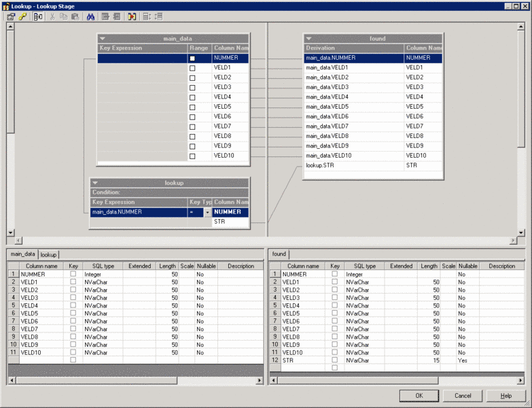The image size is (532, 408).
Task: Open find with binoculars icon
Action: 90,16
